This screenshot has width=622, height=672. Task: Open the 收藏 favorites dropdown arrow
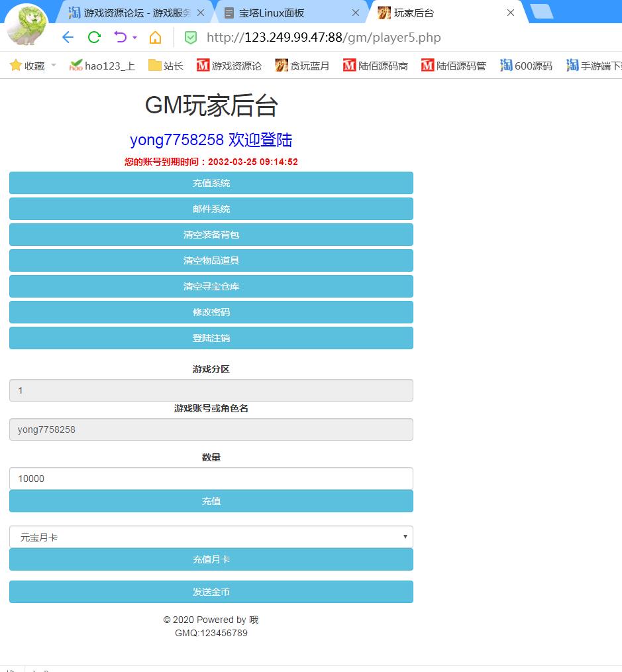pos(54,65)
